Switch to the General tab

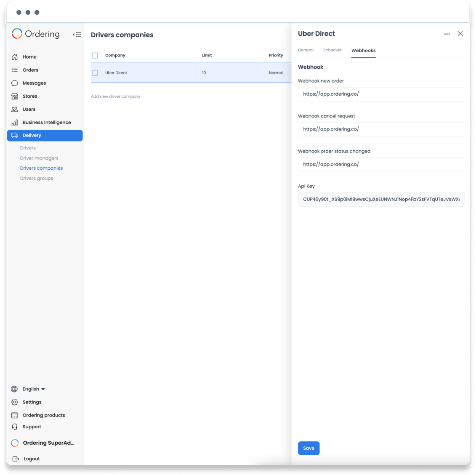tap(306, 50)
